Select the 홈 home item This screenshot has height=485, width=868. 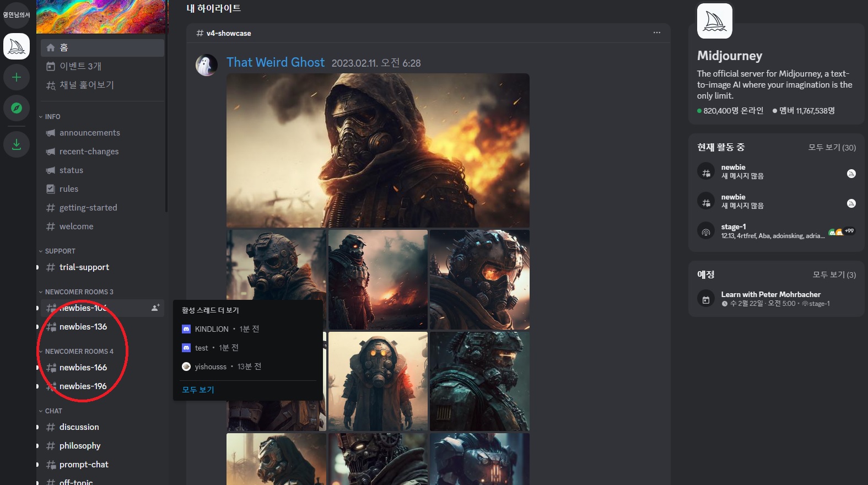tap(103, 47)
